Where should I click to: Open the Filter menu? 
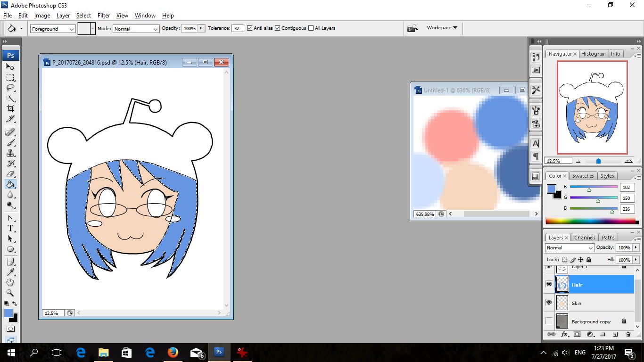point(104,16)
